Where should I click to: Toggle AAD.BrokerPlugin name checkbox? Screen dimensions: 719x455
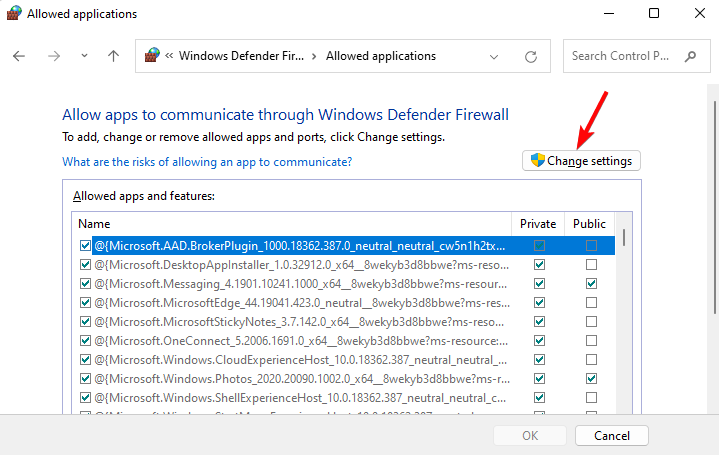85,245
